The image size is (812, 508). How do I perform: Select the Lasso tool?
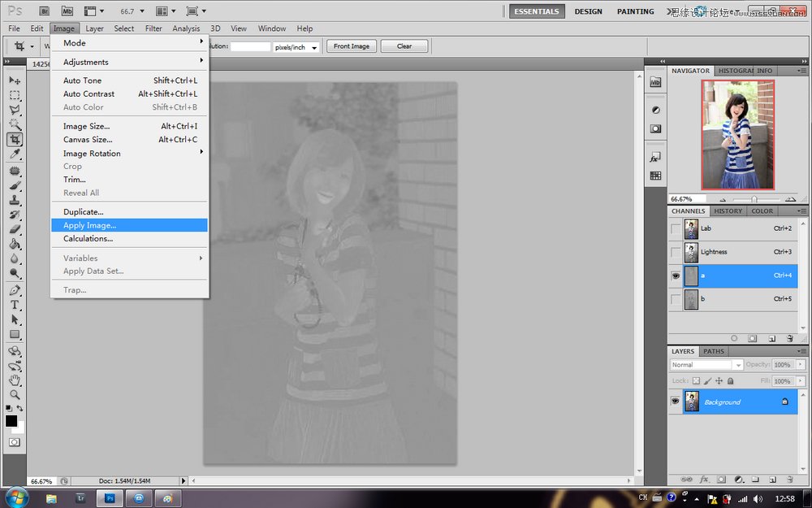15,110
